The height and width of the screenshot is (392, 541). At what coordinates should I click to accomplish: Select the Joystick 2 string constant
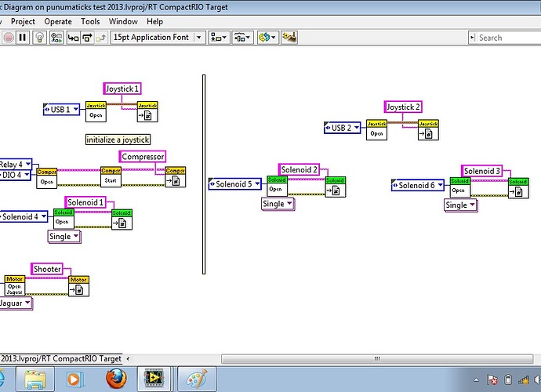coord(403,107)
